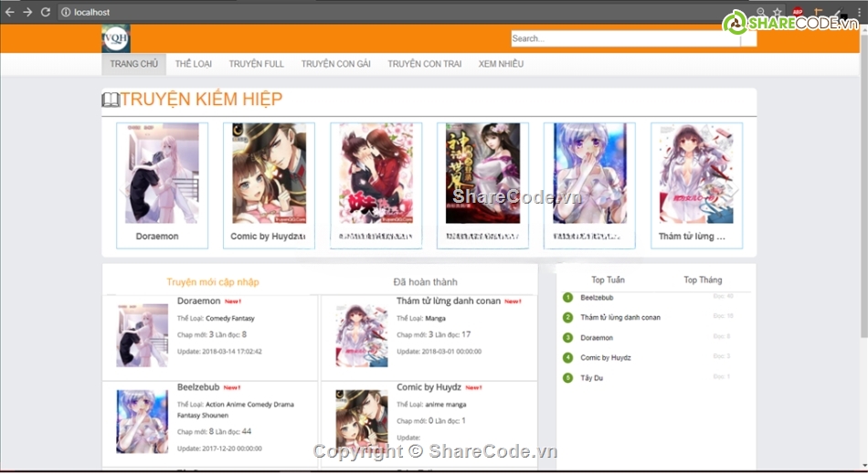868x475 pixels.
Task: Click the rank 3 badge next to Doraemon
Action: 567,338
